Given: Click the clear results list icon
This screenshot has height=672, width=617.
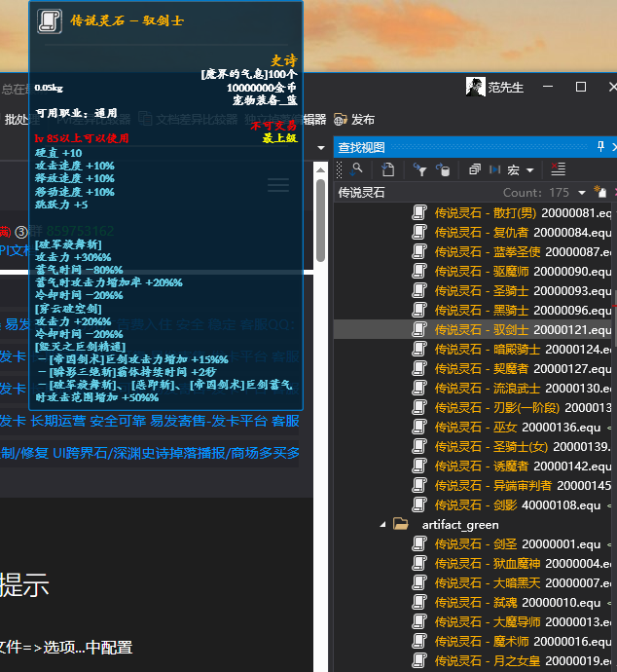Looking at the screenshot, I should click(558, 169).
